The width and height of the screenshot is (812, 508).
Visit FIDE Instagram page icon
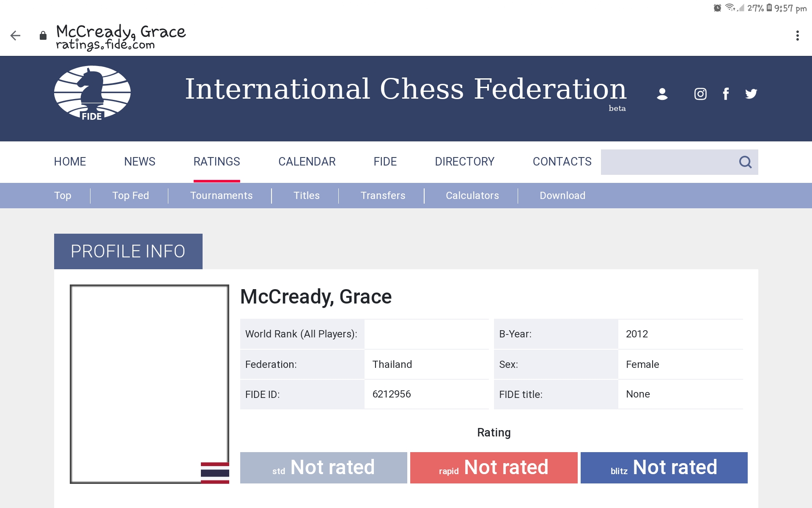(700, 94)
